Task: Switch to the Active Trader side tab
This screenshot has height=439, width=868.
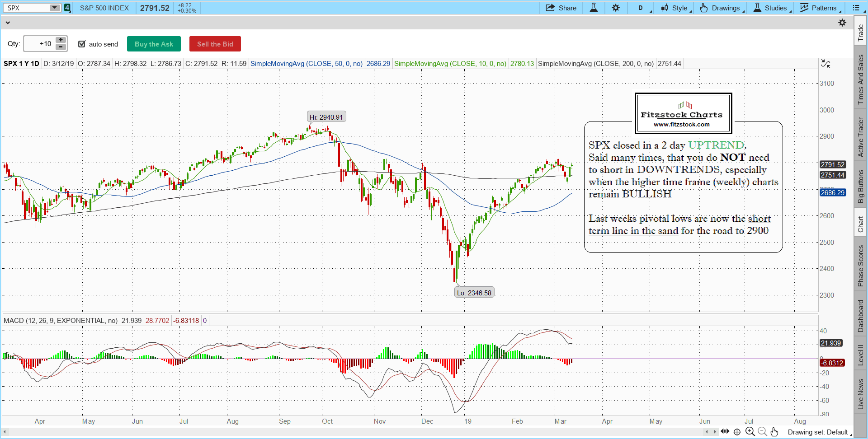Action: (861, 137)
